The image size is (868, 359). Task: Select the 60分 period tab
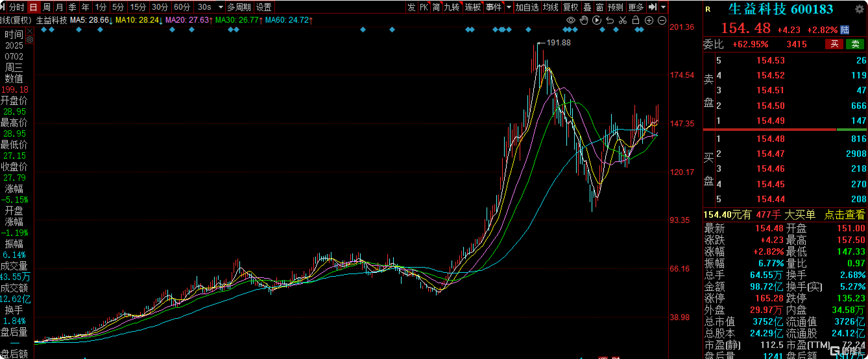(182, 7)
